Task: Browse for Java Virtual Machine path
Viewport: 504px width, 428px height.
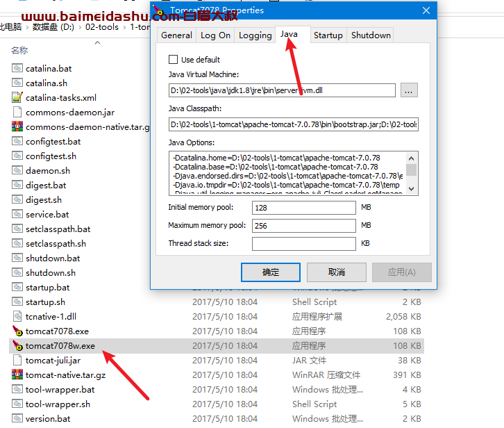Action: [x=409, y=90]
